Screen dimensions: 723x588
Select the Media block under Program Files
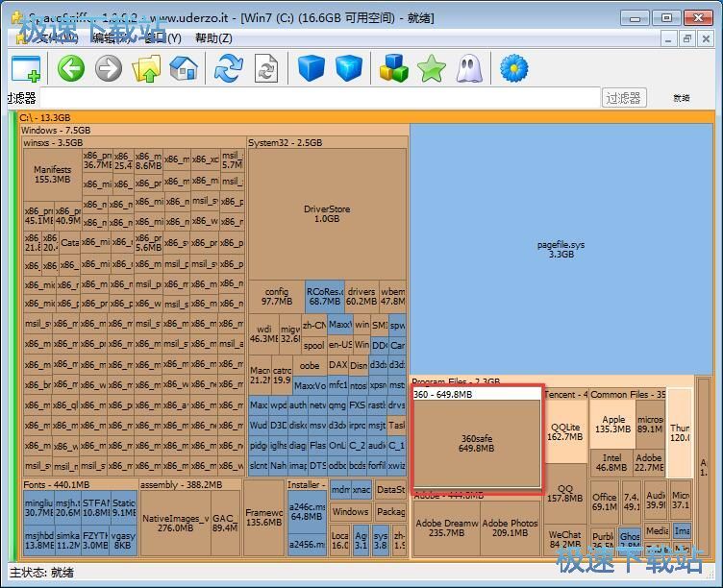coord(657,531)
